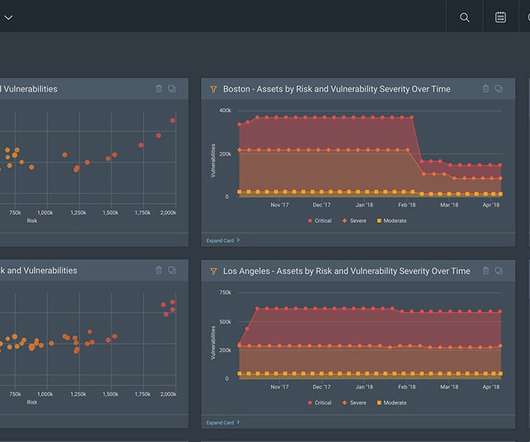Click Feb '18 axis label in Boston chart

[x=407, y=205]
